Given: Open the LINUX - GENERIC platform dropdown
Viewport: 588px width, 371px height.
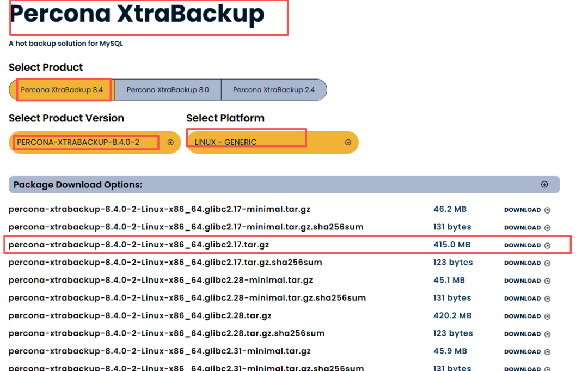Looking at the screenshot, I should click(272, 142).
